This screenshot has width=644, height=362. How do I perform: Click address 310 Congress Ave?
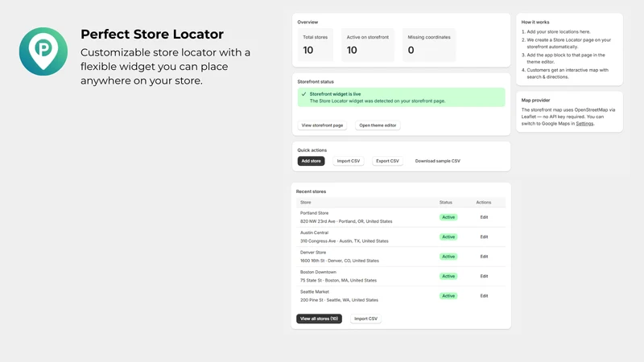click(x=345, y=241)
